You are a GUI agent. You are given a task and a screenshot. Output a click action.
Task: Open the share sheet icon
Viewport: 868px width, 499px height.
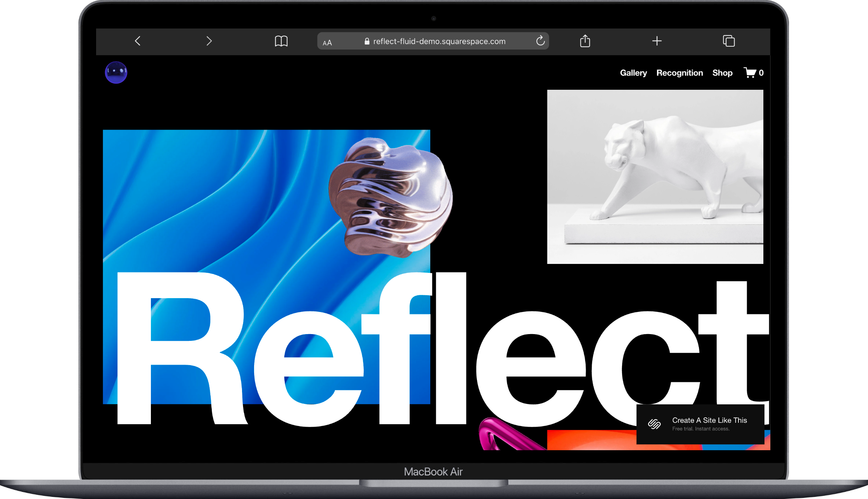tap(585, 41)
